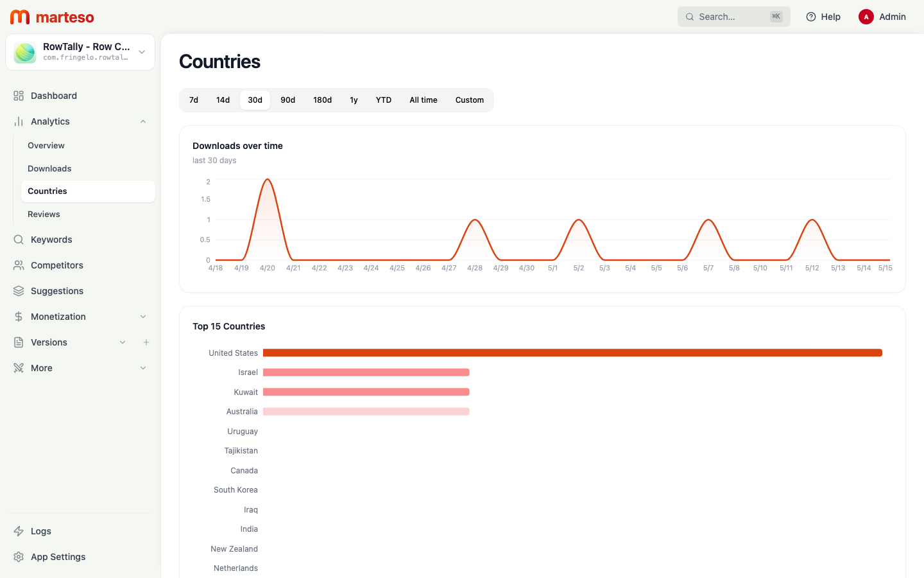Focus the Search input field
The width and height of the screenshot is (924, 578).
click(x=733, y=17)
